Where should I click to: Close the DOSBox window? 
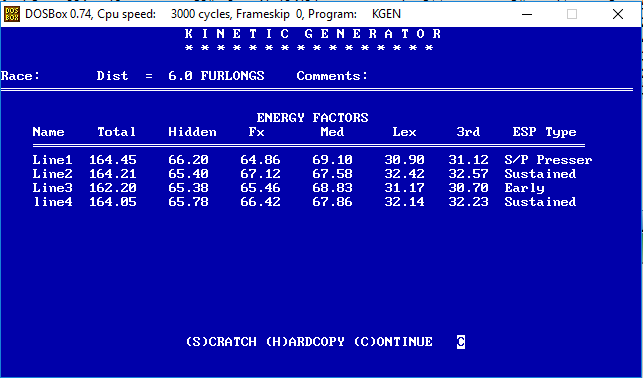(618, 14)
